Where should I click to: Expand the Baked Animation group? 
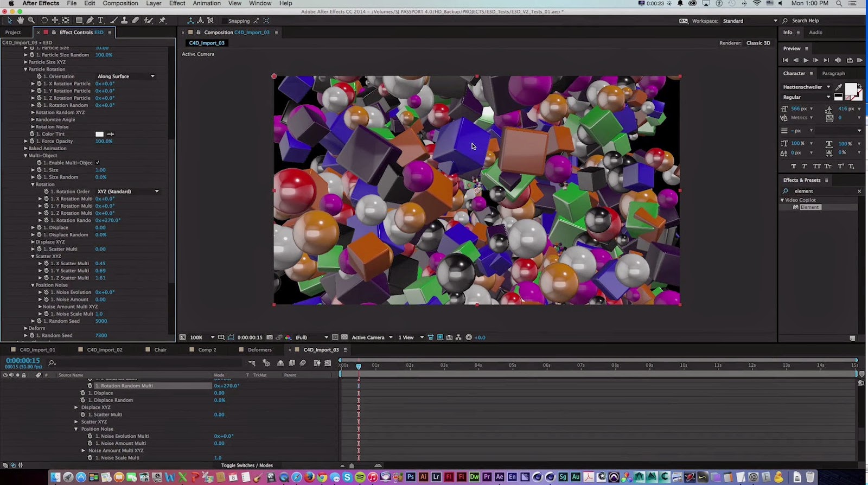coord(25,149)
